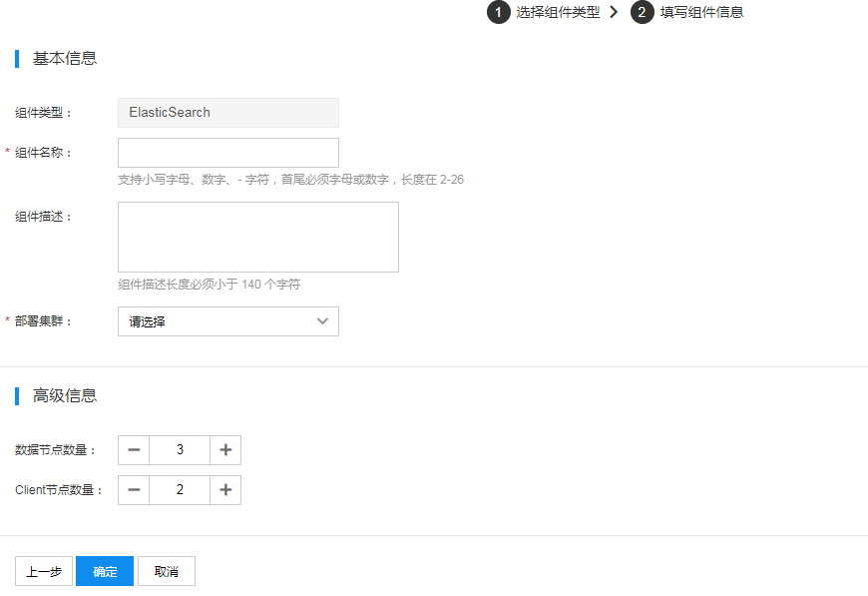The image size is (868, 596).
Task: Decrease the Client节点数量 value with minus
Action: pyautogui.click(x=134, y=489)
